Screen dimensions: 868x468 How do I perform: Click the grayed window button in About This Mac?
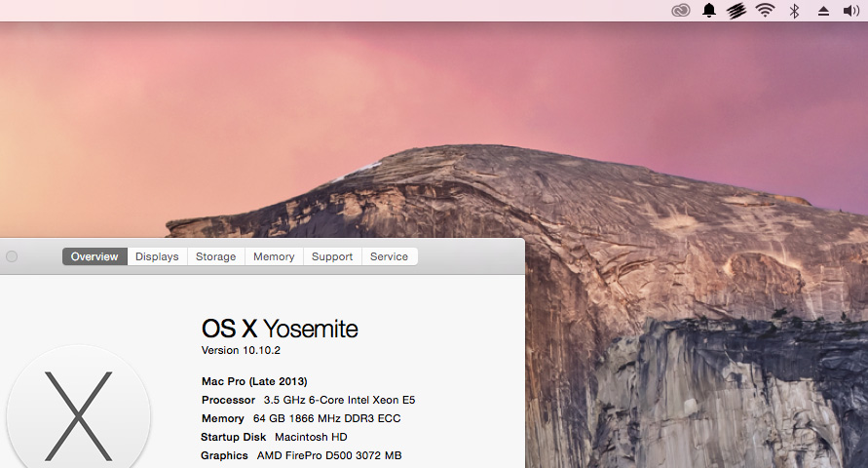[x=12, y=256]
